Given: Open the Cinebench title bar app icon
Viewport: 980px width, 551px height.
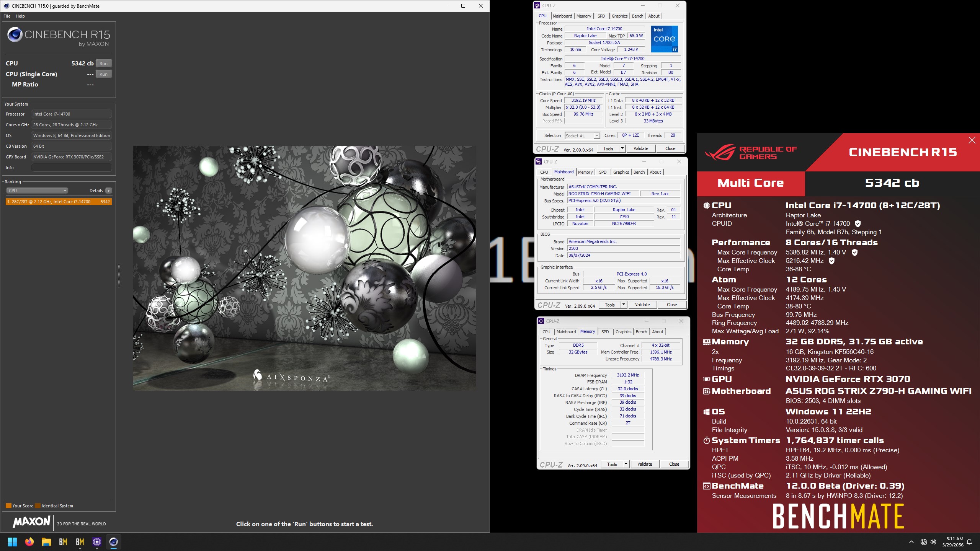Looking at the screenshot, I should coord(7,6).
